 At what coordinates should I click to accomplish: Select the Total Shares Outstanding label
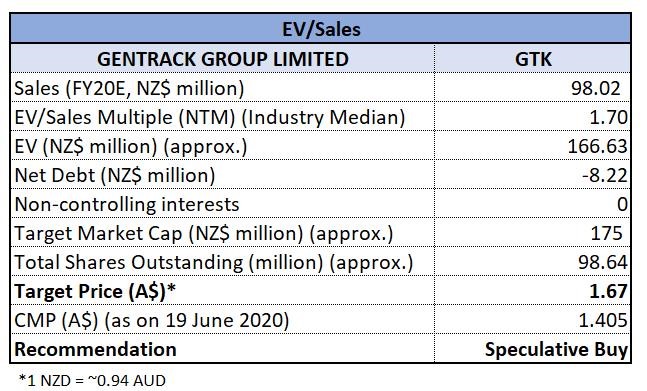pyautogui.click(x=213, y=263)
